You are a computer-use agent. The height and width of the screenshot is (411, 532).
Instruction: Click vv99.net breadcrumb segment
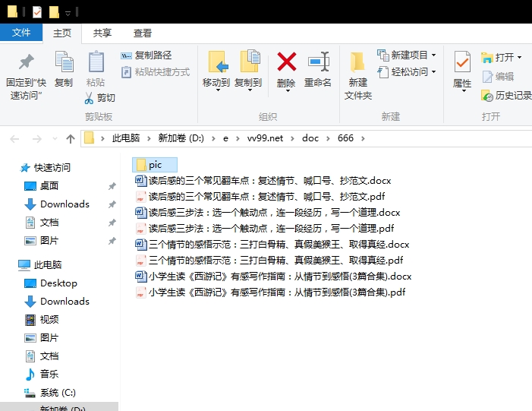click(x=265, y=138)
